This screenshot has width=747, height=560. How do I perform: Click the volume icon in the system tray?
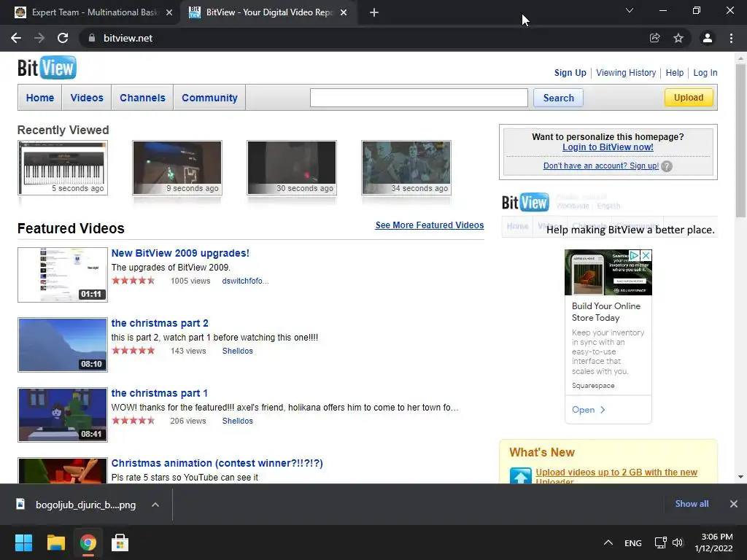(678, 542)
